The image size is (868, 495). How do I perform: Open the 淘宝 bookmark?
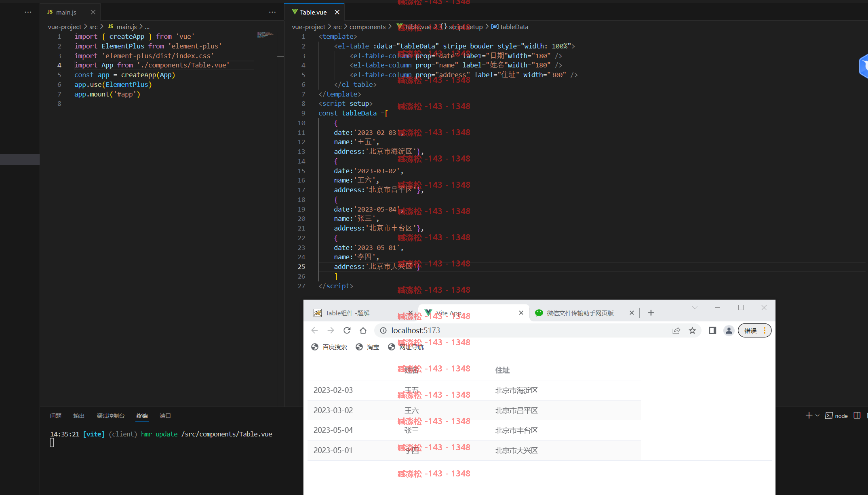click(x=367, y=347)
